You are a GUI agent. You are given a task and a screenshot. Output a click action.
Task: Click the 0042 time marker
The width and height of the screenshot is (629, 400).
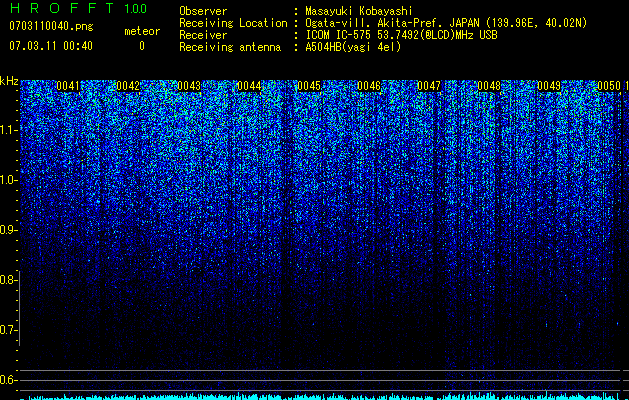click(128, 86)
